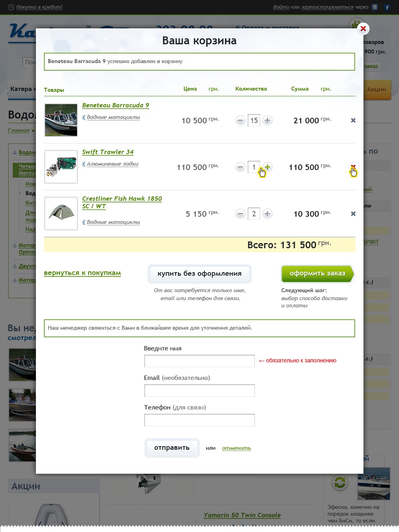The image size is (399, 532).
Task: Open Главная breadcrumb link
Action: [x=19, y=131]
